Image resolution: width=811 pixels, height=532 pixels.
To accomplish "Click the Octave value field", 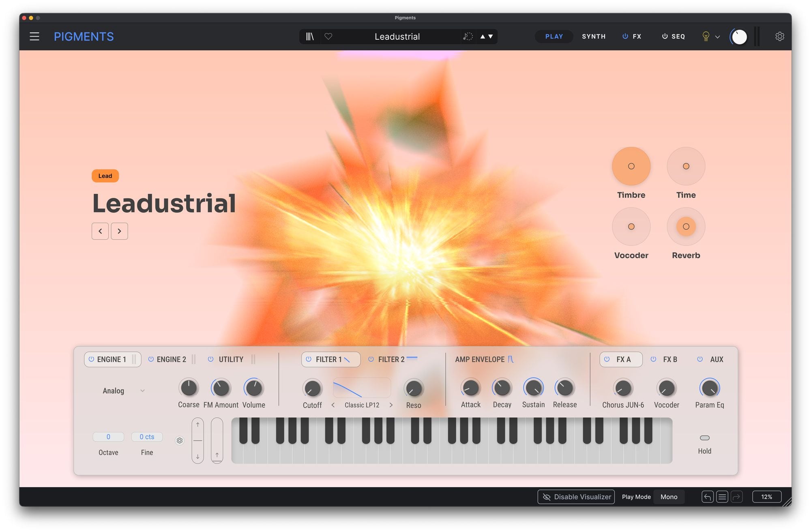I will coord(108,437).
